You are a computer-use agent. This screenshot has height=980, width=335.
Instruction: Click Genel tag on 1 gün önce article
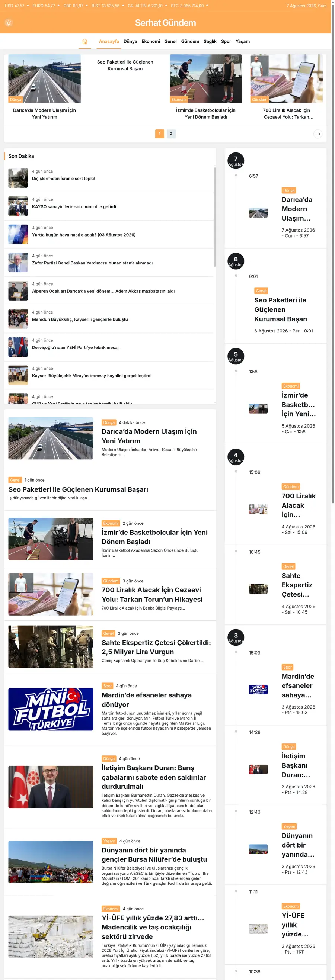coord(15,480)
